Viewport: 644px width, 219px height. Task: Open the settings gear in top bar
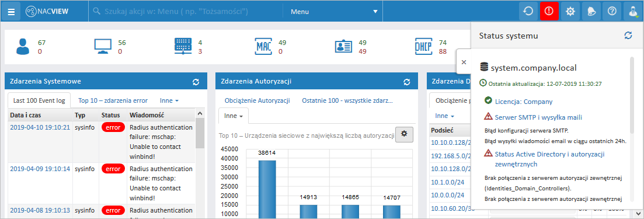pos(570,12)
